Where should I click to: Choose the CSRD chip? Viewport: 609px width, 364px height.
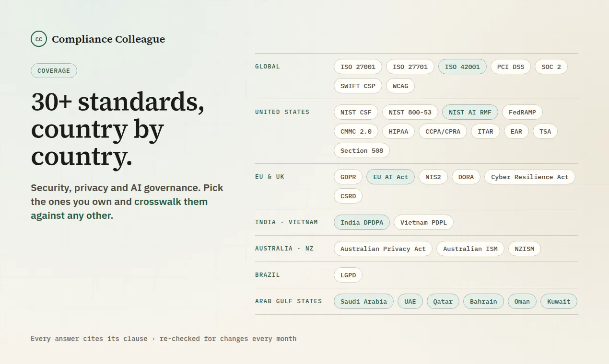point(348,196)
